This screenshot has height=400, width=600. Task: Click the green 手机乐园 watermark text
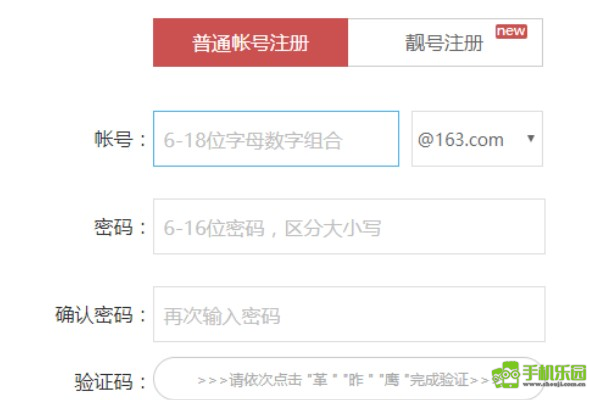click(554, 372)
